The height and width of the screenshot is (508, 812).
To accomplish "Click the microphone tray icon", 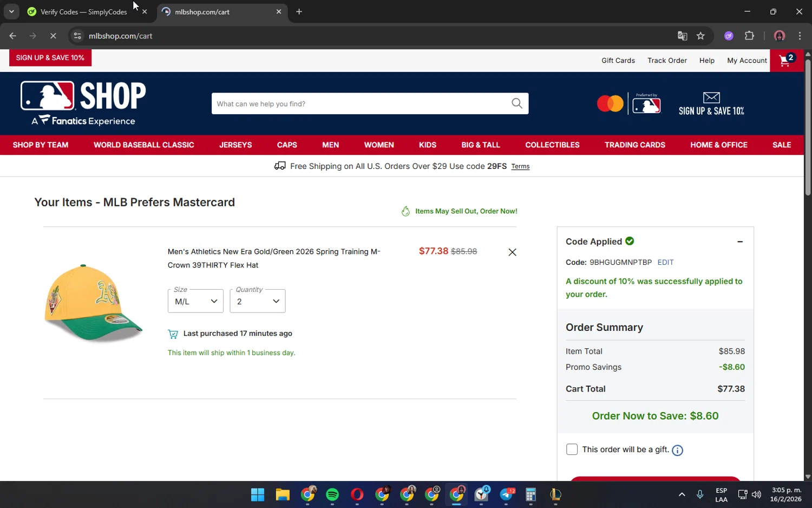I will click(x=700, y=494).
